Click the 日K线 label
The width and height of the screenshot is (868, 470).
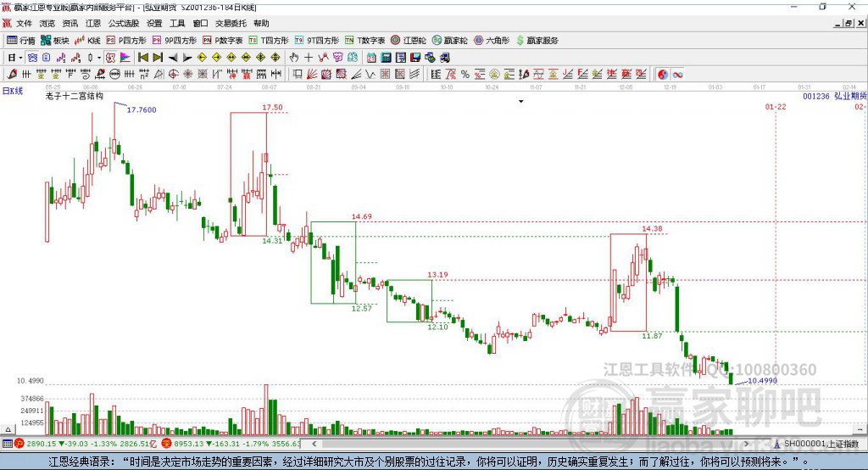coord(13,91)
